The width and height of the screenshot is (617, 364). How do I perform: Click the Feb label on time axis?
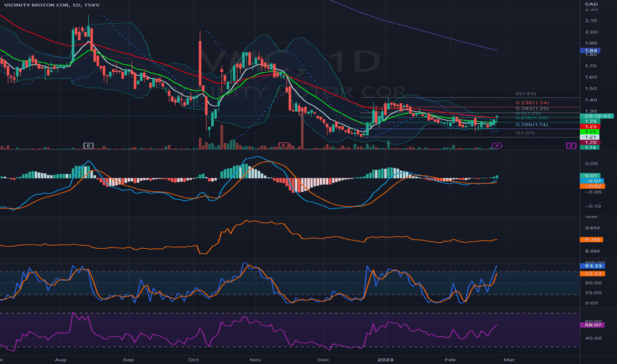[450, 359]
